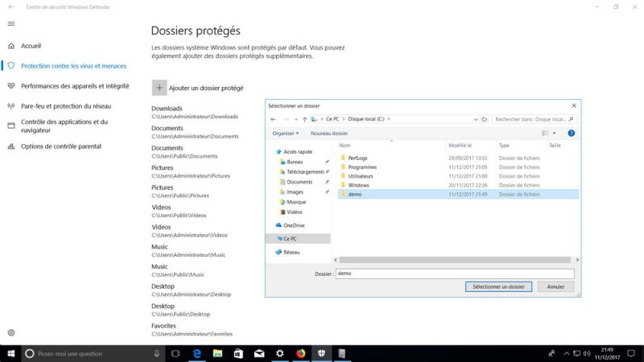Click the Cortana search box
Viewport: 644px width, 362px height.
[x=93, y=353]
